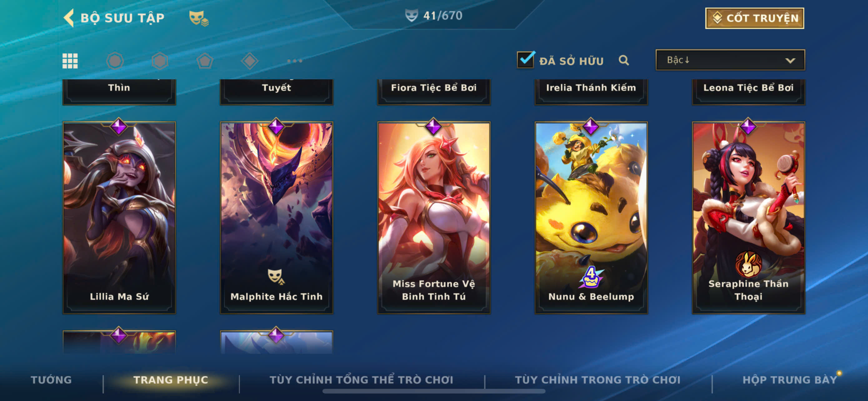The height and width of the screenshot is (401, 868).
Task: Filter by the hexagon rarity tier icon
Action: [160, 61]
